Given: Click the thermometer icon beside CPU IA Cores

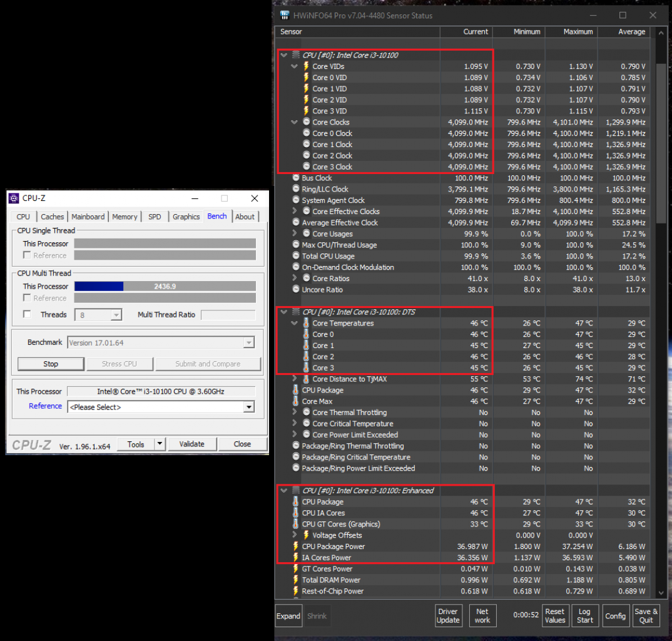Looking at the screenshot, I should pos(295,513).
